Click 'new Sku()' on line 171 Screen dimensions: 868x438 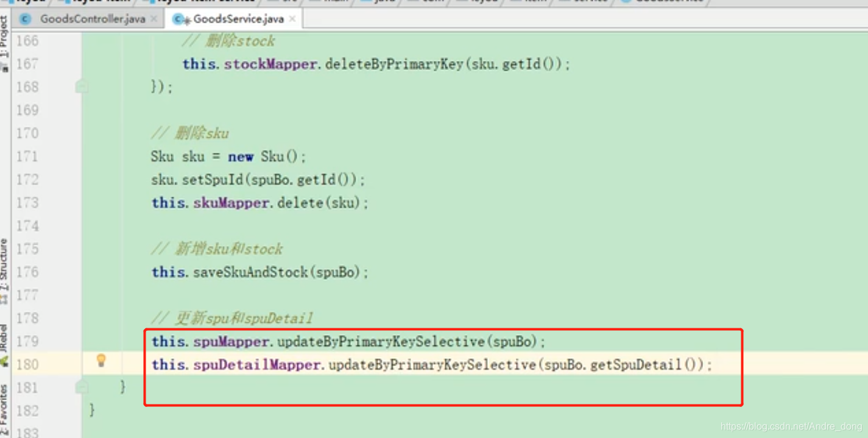(x=264, y=157)
